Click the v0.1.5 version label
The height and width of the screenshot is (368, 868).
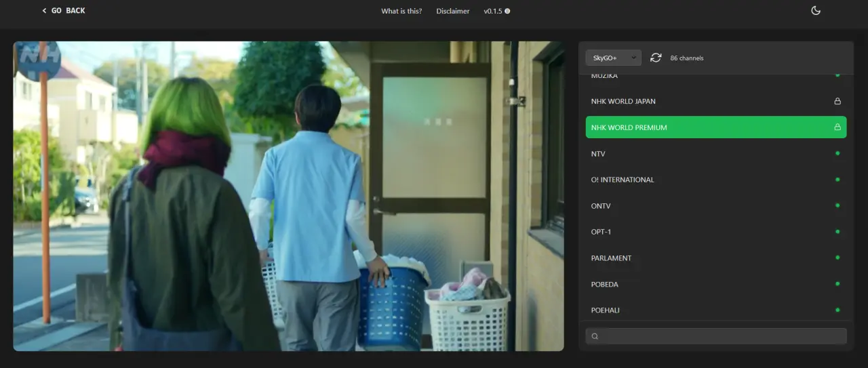493,11
